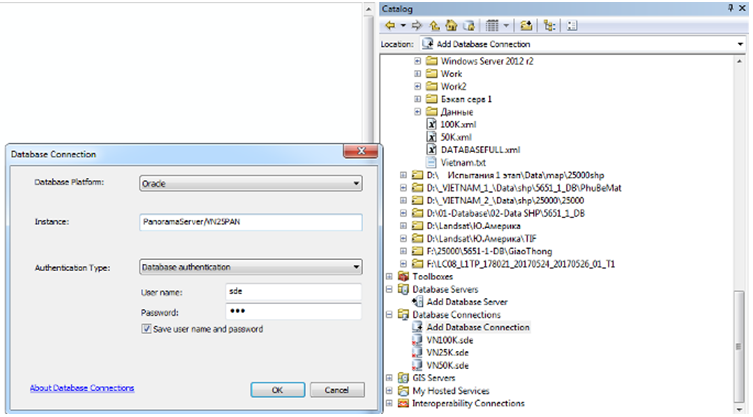Click the Instance input field
The height and width of the screenshot is (417, 753).
pyautogui.click(x=250, y=222)
